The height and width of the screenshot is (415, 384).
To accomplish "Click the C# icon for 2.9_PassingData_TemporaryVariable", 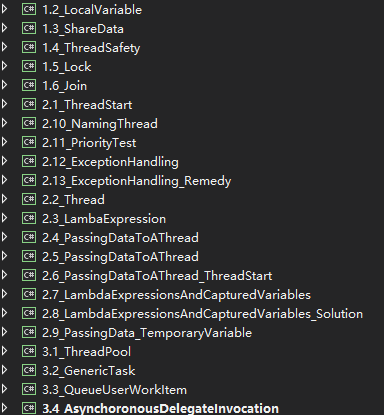I will click(29, 332).
